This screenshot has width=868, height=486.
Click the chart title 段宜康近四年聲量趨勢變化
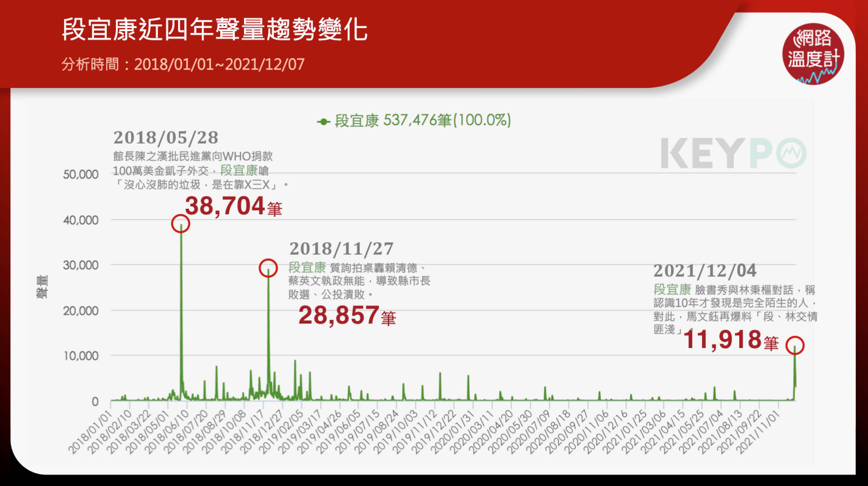point(214,30)
